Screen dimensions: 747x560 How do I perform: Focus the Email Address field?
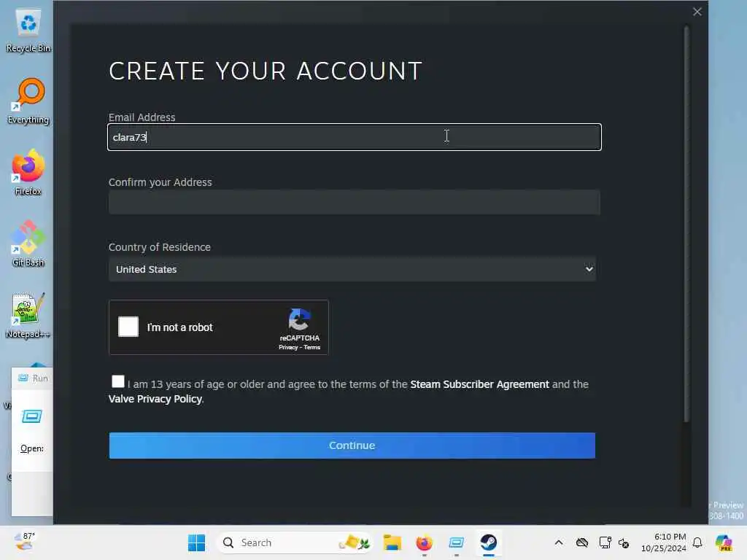(355, 137)
